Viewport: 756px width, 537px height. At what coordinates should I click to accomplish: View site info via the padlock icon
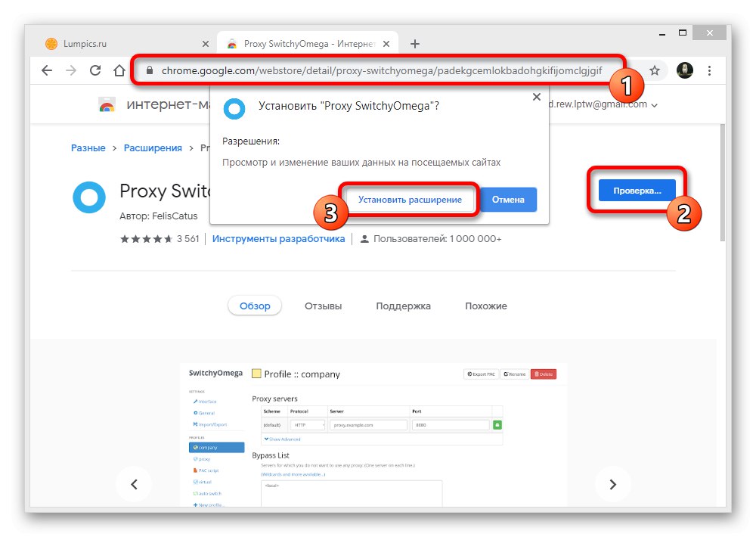pos(150,70)
